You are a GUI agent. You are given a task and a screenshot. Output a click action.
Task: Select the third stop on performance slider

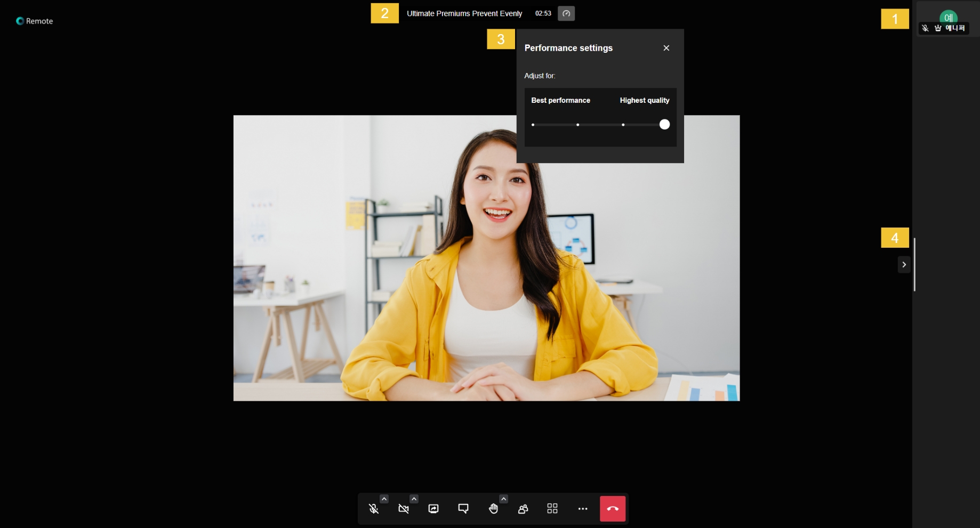click(623, 125)
